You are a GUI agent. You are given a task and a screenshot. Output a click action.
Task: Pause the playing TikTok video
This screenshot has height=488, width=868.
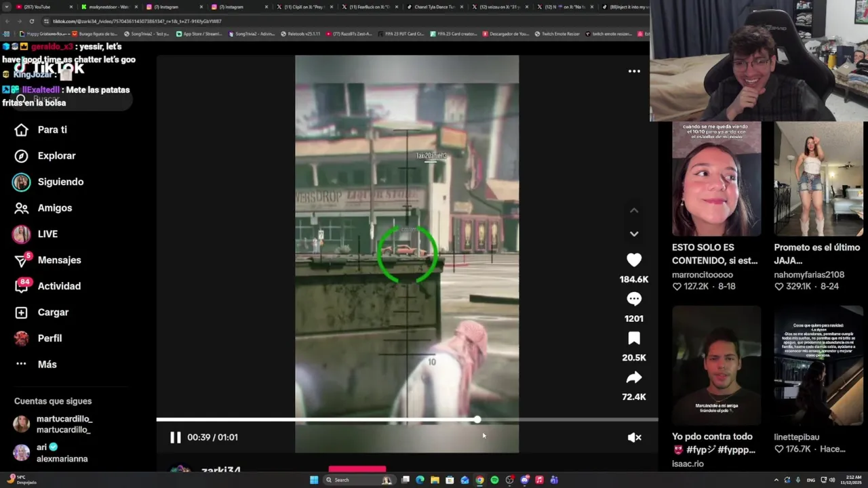176,437
